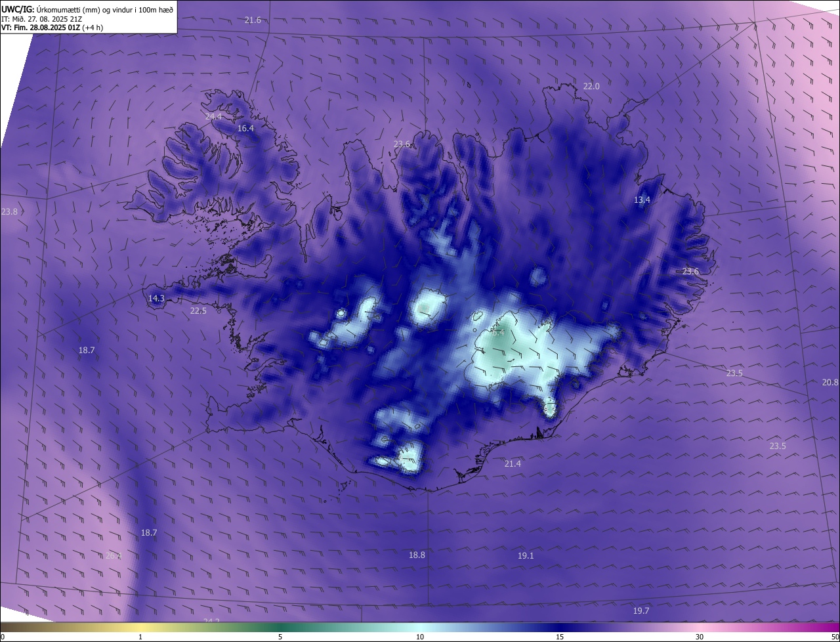This screenshot has height=642, width=840.
Task: Click the map value 19.7
Action: tap(641, 611)
